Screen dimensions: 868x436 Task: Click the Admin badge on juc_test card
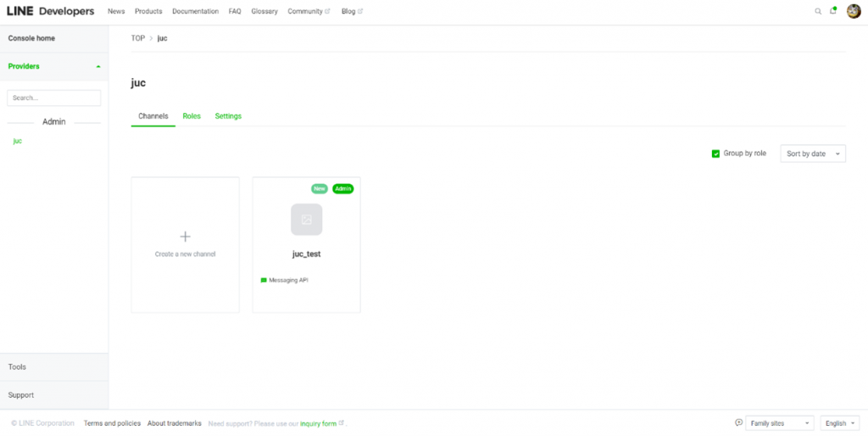click(x=342, y=189)
